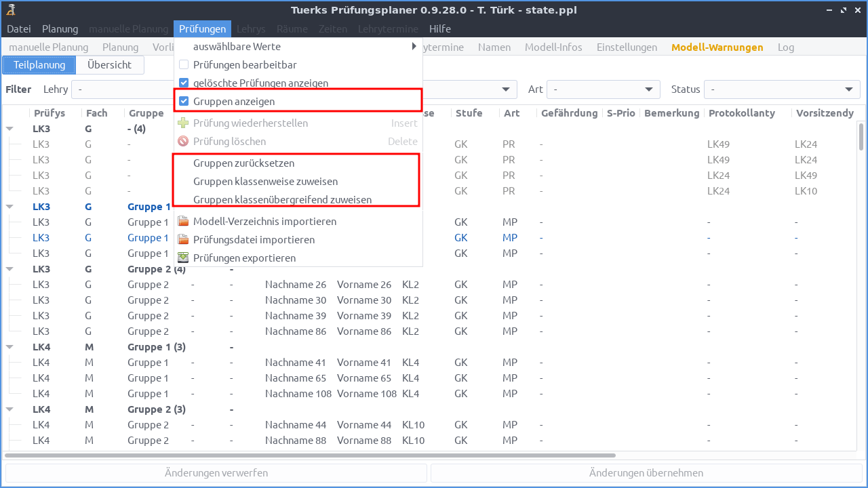Uncheck Gruppen anzeigen
Image resolution: width=868 pixels, height=488 pixels.
pos(183,101)
